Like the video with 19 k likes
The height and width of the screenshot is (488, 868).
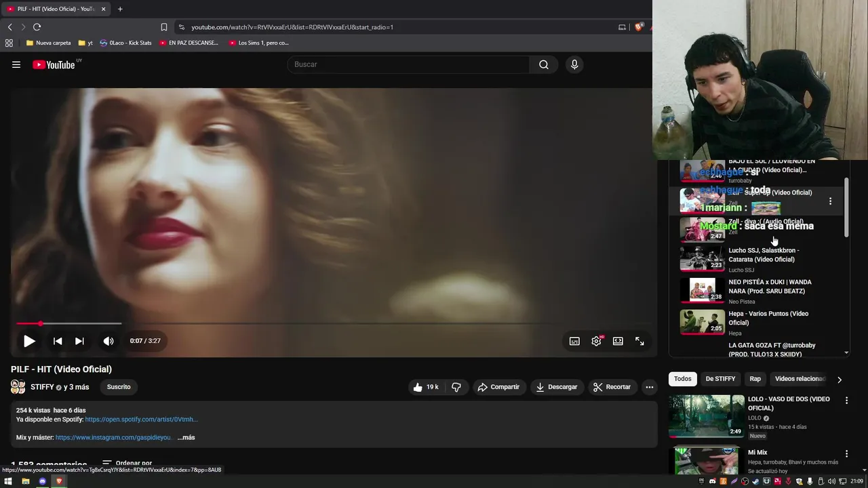pos(425,387)
